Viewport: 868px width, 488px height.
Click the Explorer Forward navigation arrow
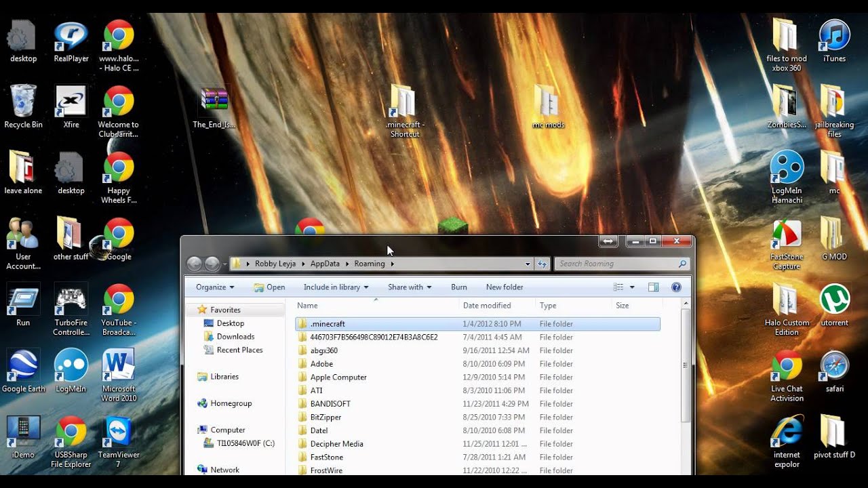pyautogui.click(x=212, y=264)
